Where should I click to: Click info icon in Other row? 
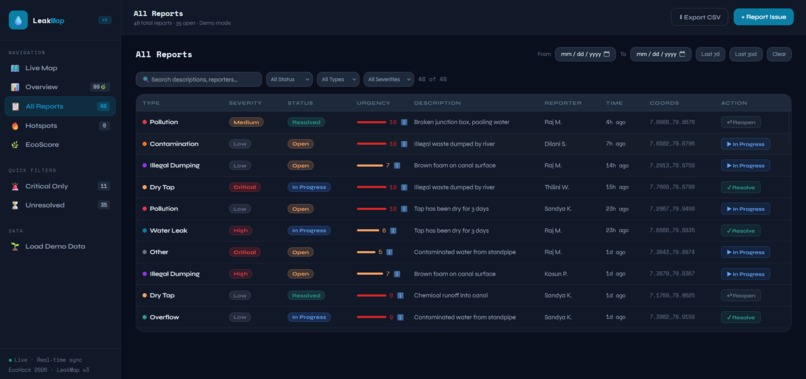pos(389,252)
